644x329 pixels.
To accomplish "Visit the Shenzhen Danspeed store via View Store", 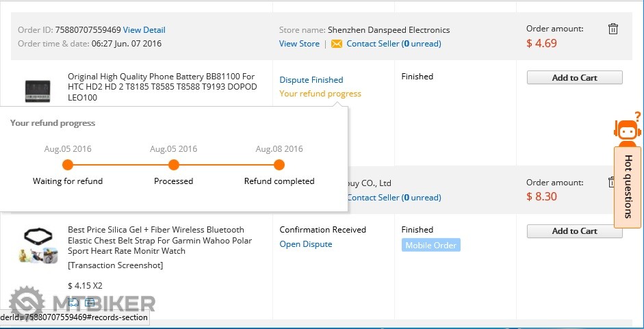I will click(299, 44).
